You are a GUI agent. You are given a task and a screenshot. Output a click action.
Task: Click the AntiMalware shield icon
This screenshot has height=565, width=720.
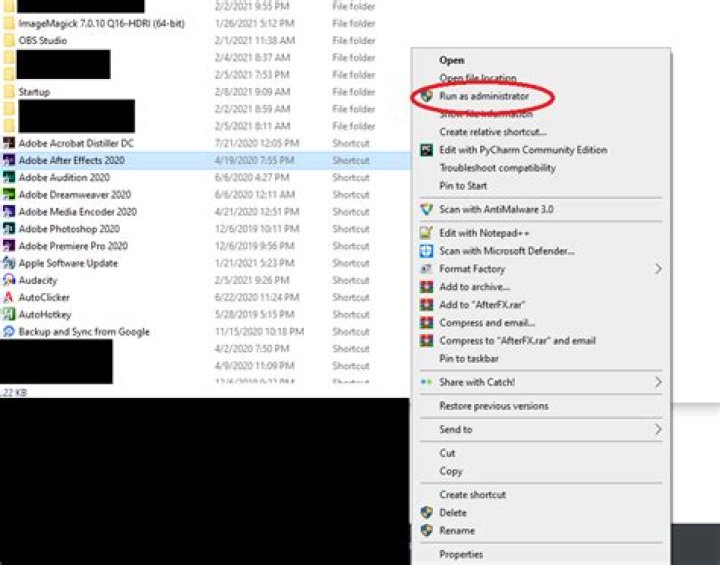pyautogui.click(x=427, y=209)
